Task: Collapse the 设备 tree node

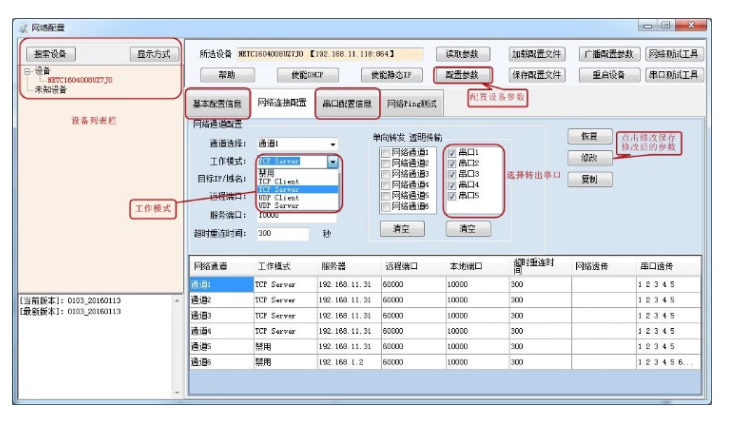Action: [x=27, y=71]
